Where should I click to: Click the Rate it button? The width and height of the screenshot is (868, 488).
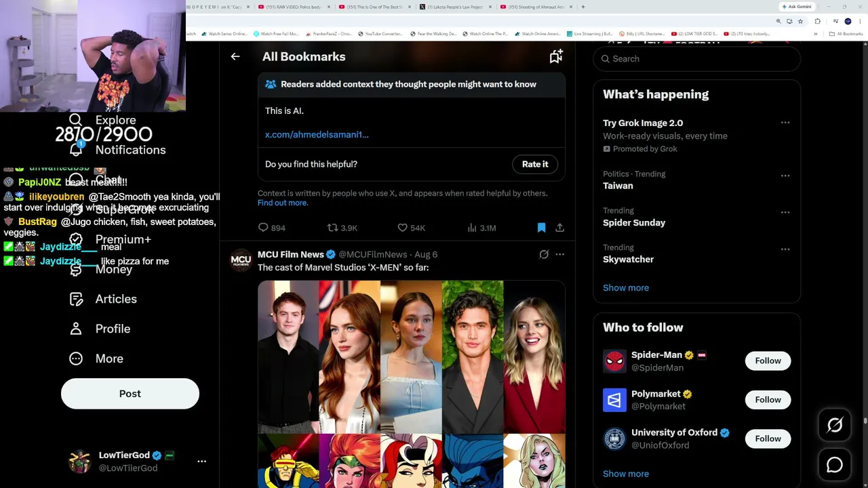tap(535, 164)
